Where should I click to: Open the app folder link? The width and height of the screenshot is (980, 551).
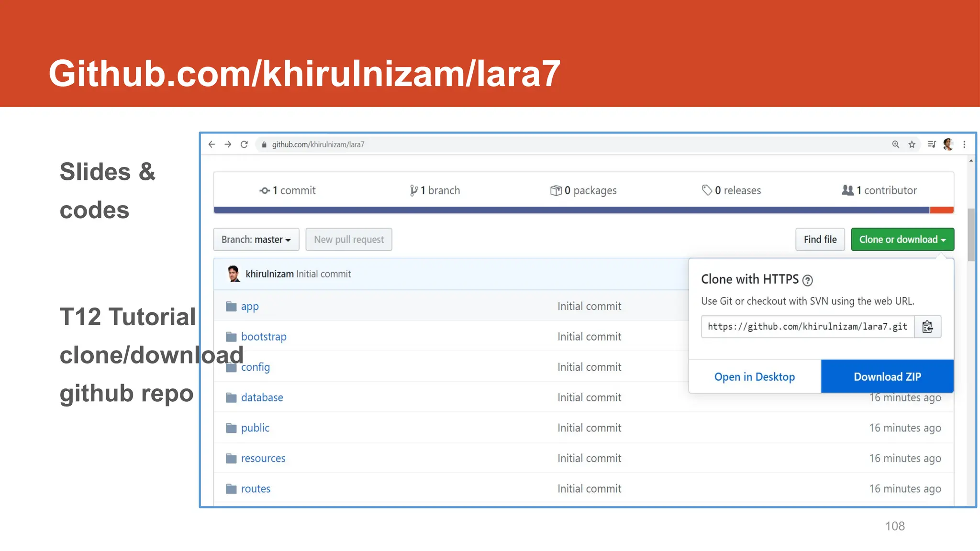click(x=250, y=307)
